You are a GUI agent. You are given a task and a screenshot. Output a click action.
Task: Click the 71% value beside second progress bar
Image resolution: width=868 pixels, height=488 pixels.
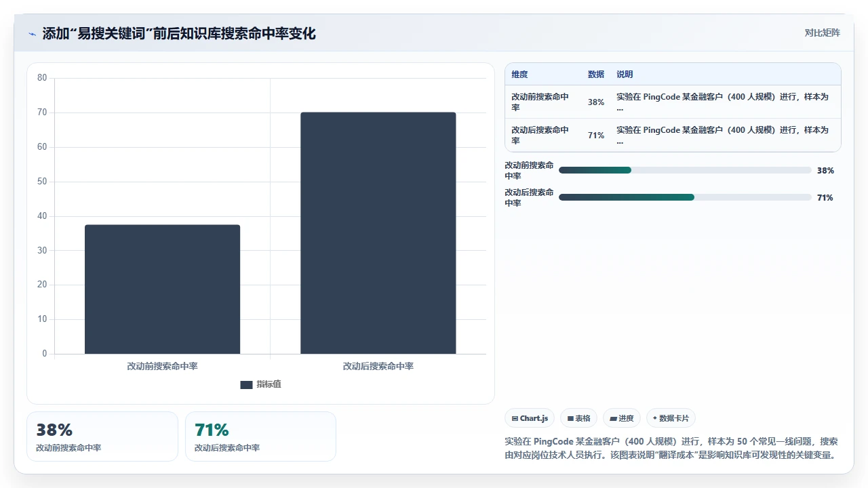[x=825, y=198]
